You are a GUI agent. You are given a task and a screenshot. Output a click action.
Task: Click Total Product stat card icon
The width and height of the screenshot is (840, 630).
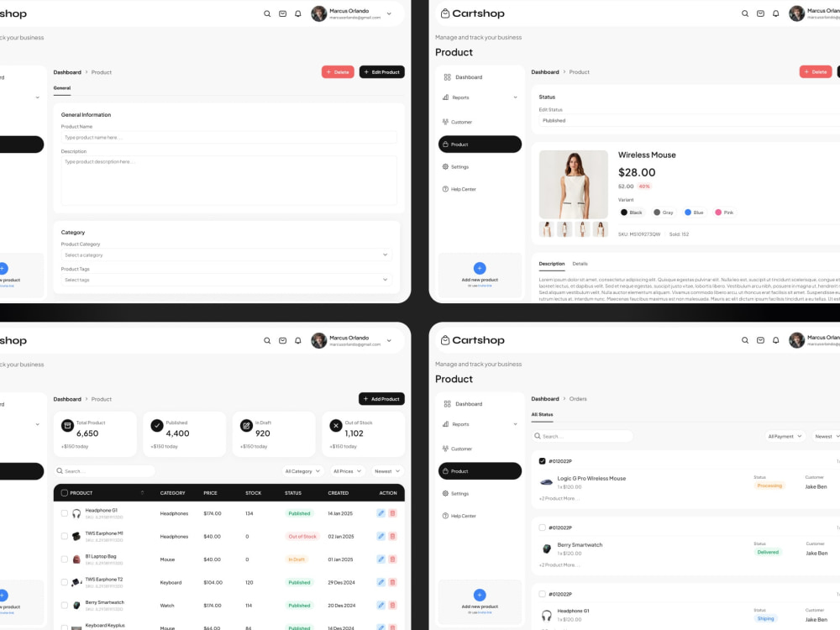click(67, 426)
